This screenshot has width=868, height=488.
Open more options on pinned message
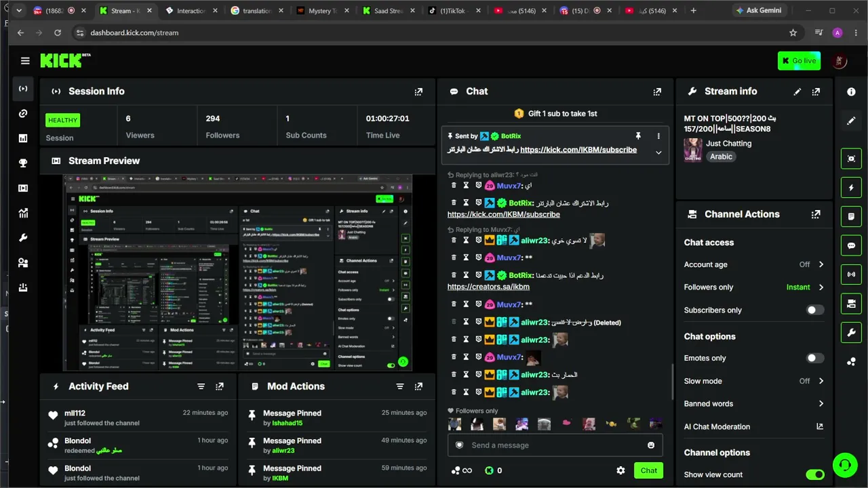(x=658, y=136)
